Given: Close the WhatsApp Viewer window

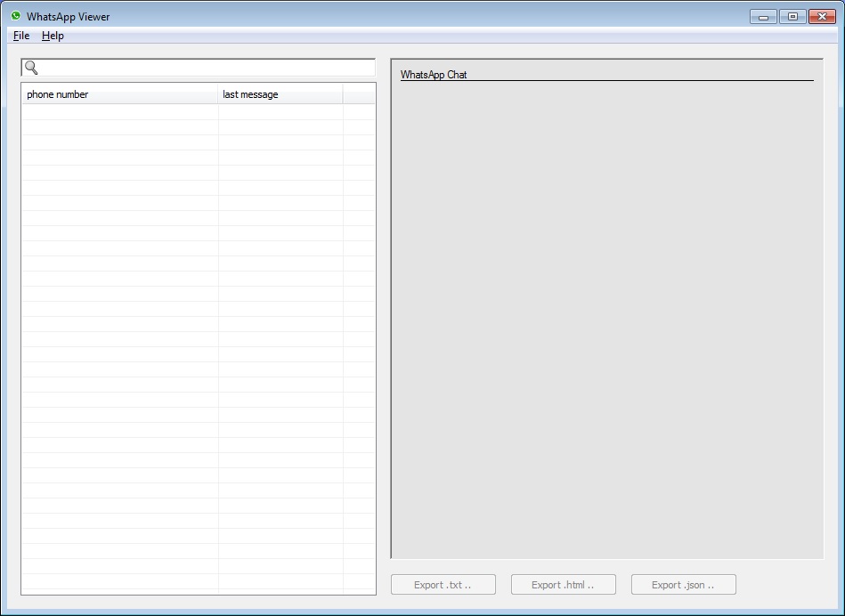Looking at the screenshot, I should tap(823, 17).
